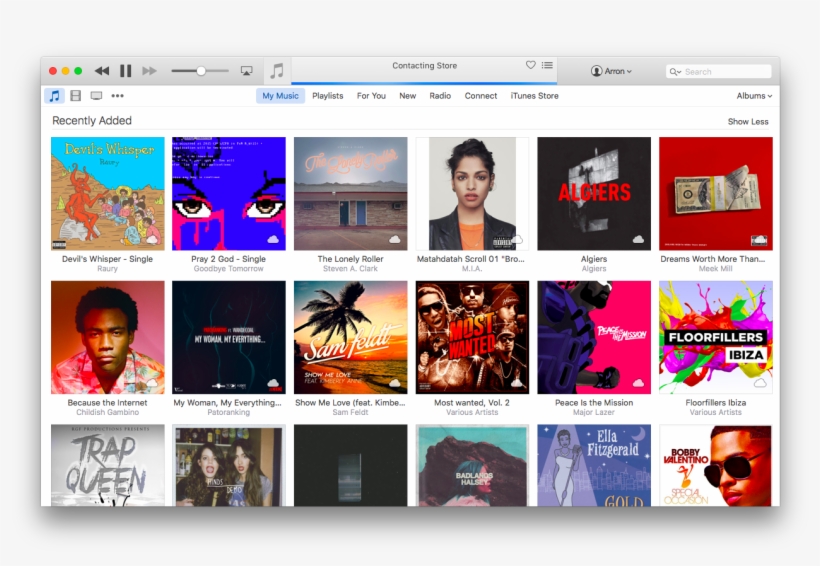Open Dreams Worth More Than Money cover
Image resolution: width=820 pixels, height=566 pixels.
click(715, 194)
